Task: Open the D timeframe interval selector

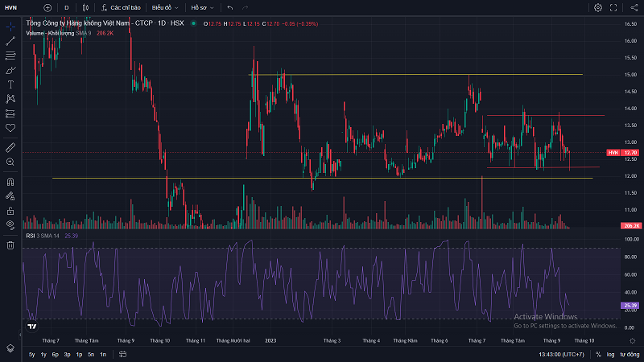Action: point(66,7)
